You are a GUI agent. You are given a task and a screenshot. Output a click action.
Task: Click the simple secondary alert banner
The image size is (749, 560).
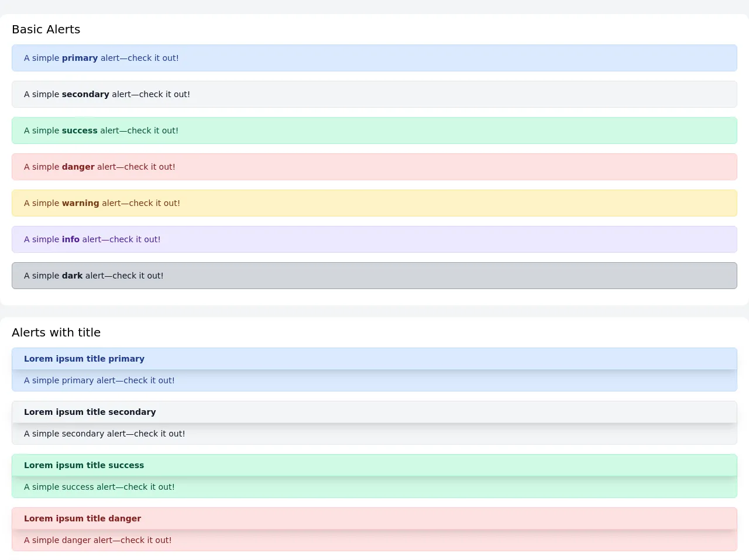(x=374, y=94)
